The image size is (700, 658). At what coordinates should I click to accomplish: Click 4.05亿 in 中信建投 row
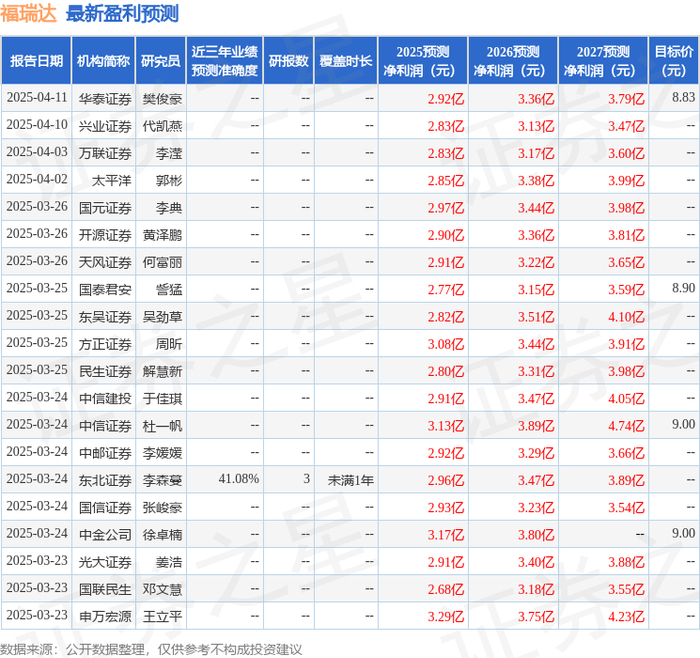point(626,398)
